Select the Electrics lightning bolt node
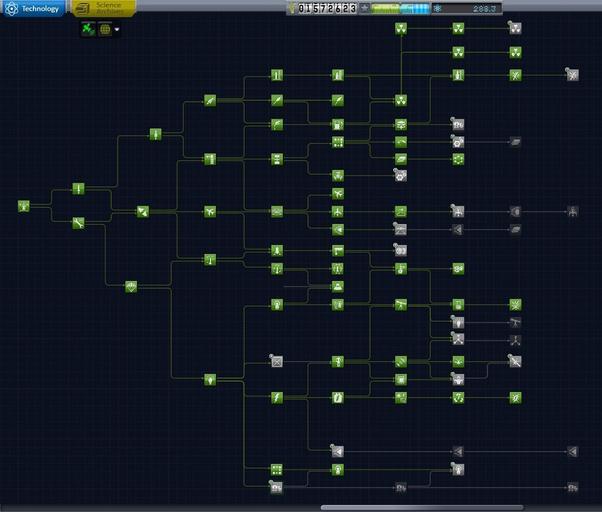 pyautogui.click(x=277, y=398)
